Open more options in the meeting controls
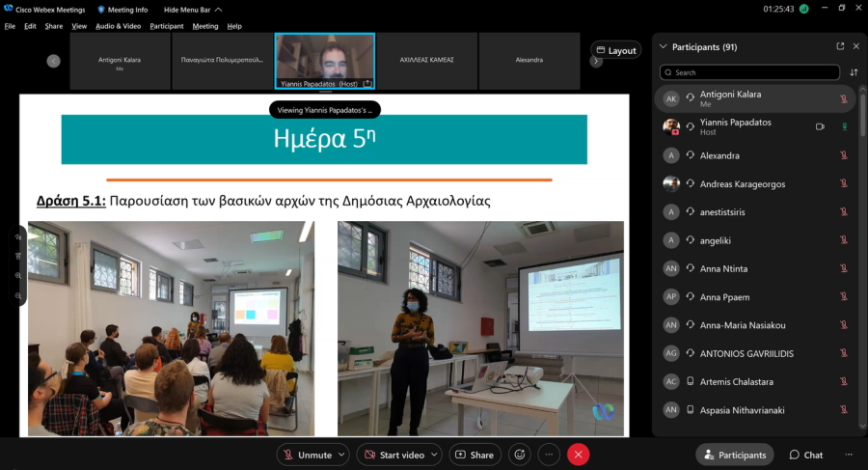This screenshot has height=470, width=868. point(549,455)
